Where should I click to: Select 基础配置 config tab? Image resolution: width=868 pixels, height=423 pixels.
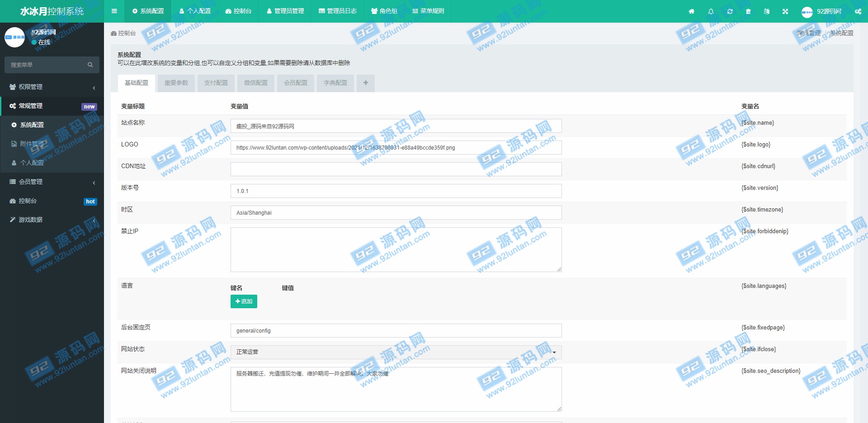[137, 83]
